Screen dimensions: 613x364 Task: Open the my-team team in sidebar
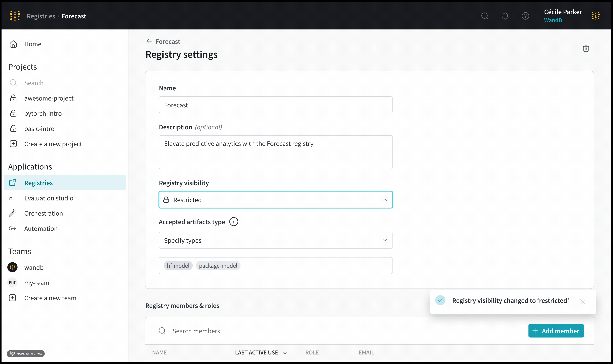(37, 283)
